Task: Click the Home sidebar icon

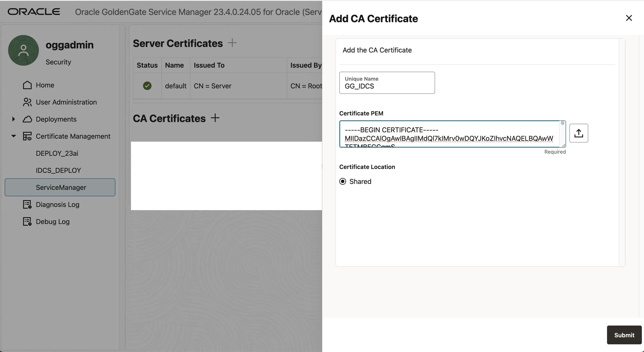Action: pos(27,85)
